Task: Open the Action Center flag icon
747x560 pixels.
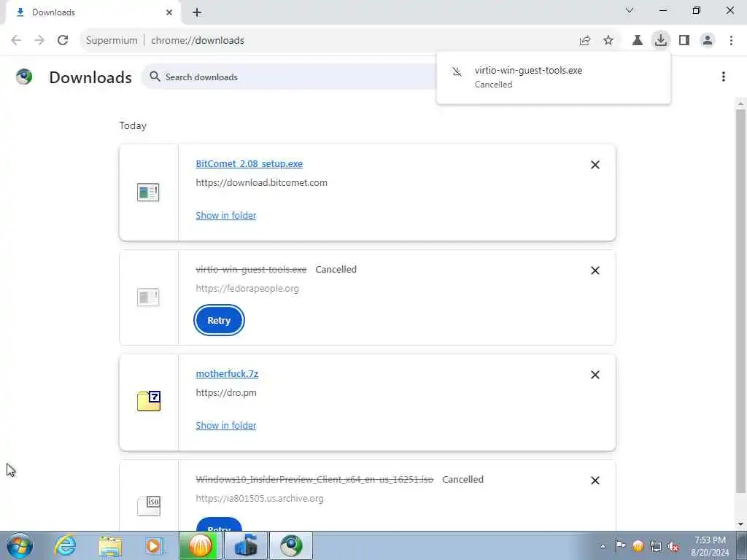Action: tap(620, 545)
